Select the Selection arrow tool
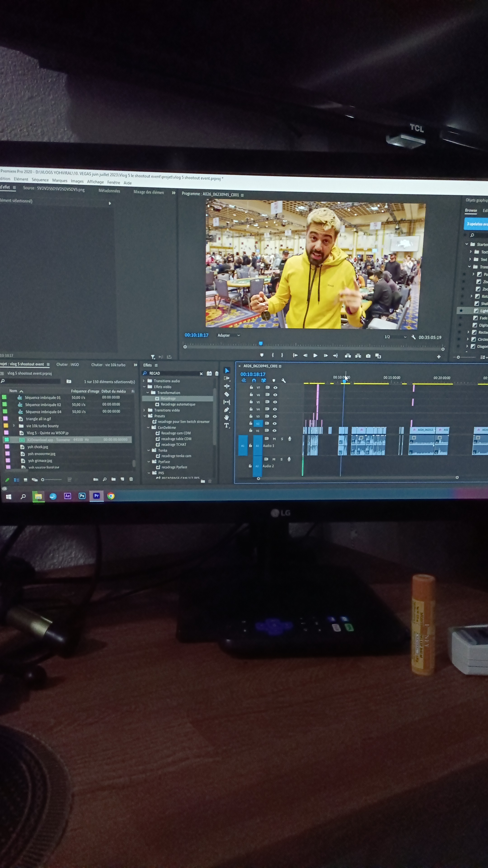 (227, 371)
